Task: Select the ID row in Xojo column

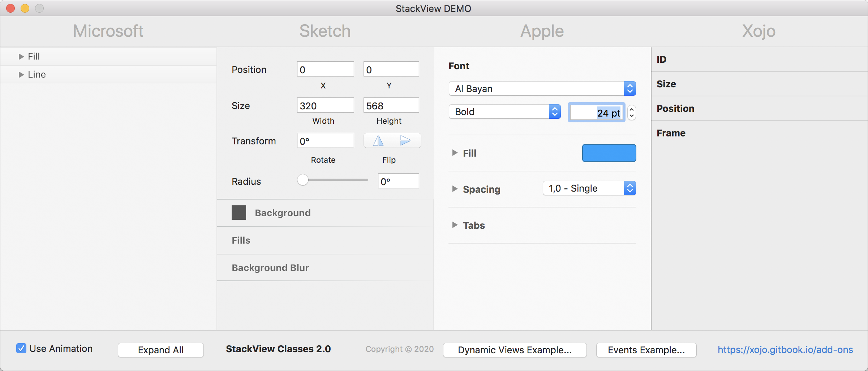Action: (760, 60)
